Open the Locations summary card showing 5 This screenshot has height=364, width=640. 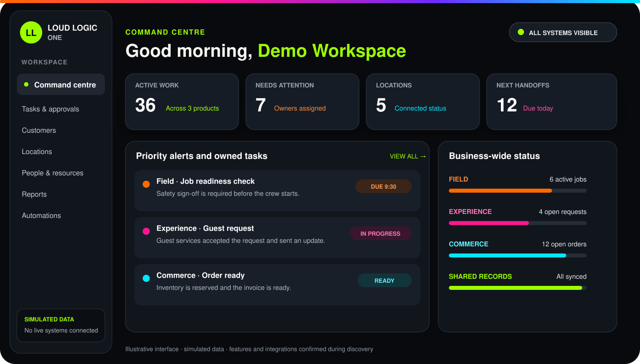pos(423,102)
